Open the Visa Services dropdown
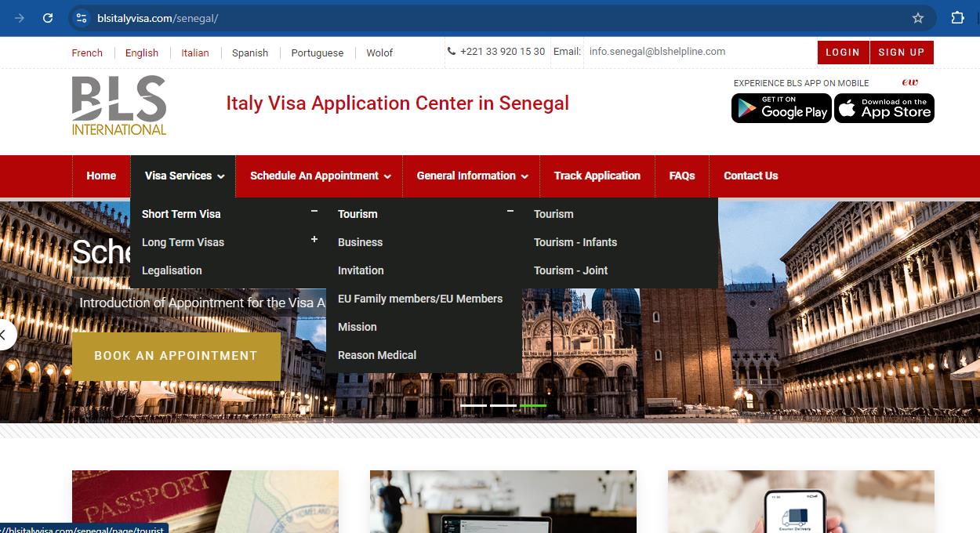980x533 pixels. pyautogui.click(x=183, y=176)
